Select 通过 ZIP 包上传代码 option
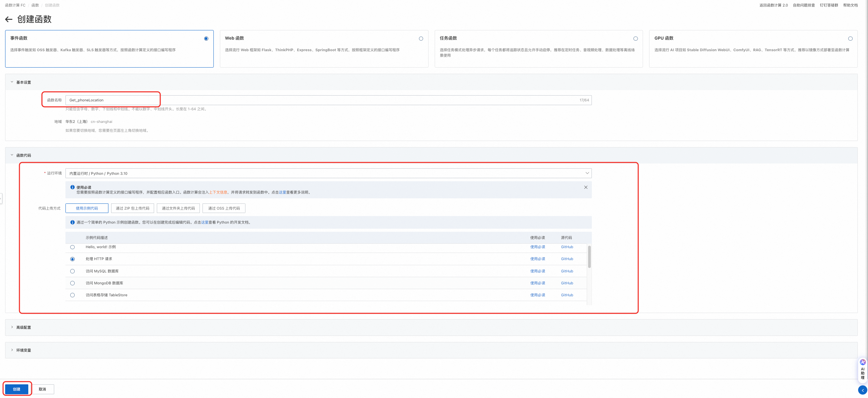Viewport: 868px width, 398px height. point(133,208)
